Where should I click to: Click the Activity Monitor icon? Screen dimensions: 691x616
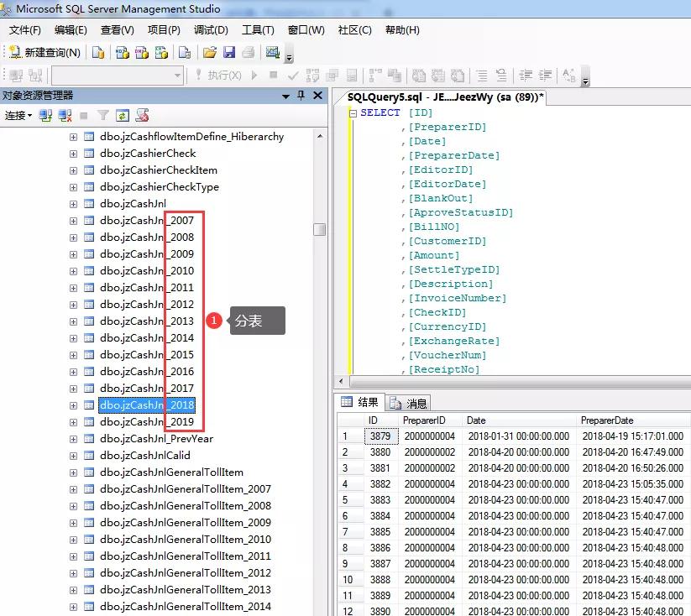(x=273, y=52)
